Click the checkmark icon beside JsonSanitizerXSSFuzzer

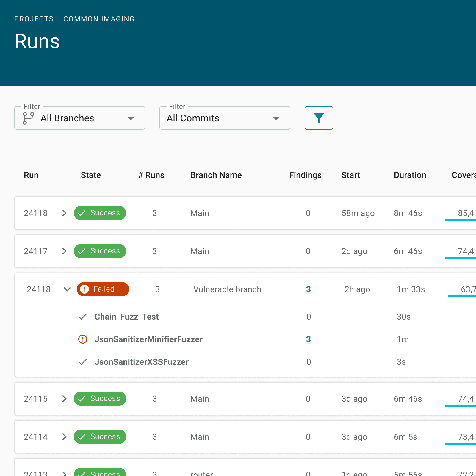[x=83, y=362]
